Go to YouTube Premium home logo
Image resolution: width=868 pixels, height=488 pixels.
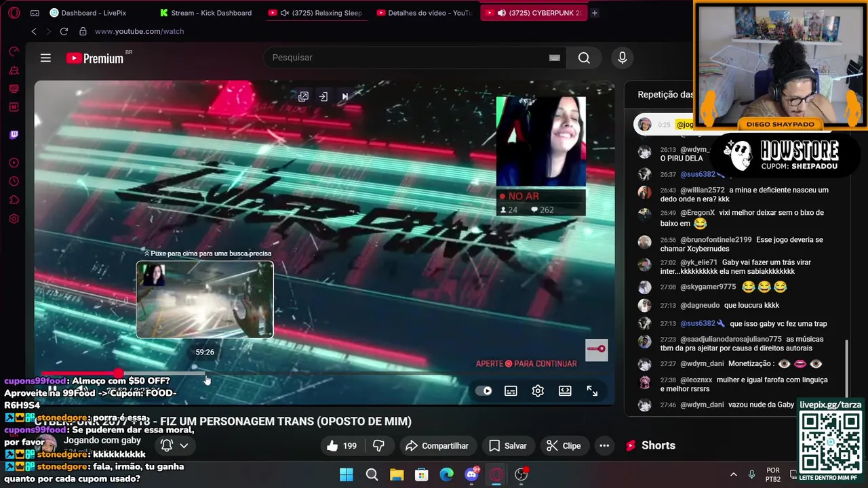(95, 58)
